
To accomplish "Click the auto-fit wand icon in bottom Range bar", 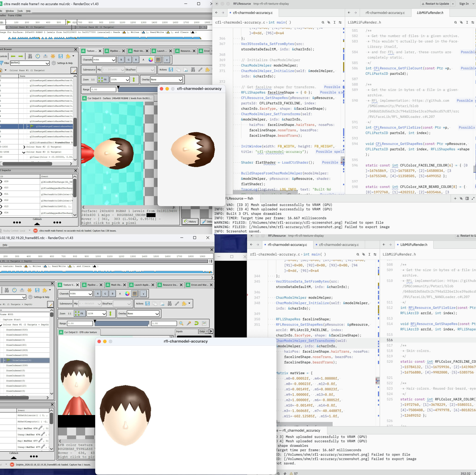I will [x=189, y=323].
